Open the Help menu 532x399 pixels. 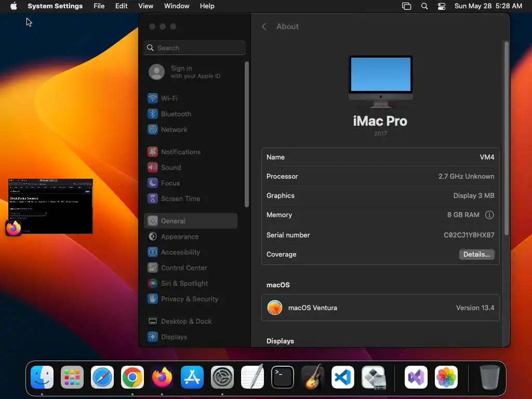[x=207, y=6]
